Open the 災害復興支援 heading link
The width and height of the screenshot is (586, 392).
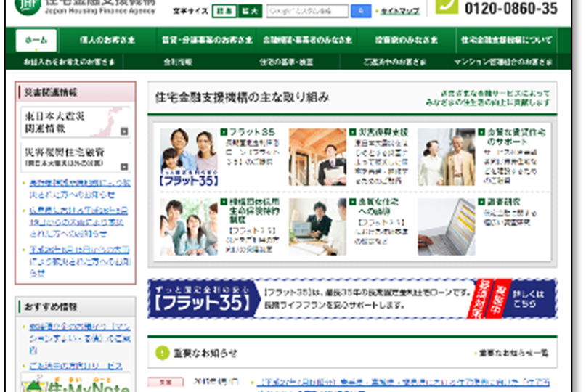point(383,132)
